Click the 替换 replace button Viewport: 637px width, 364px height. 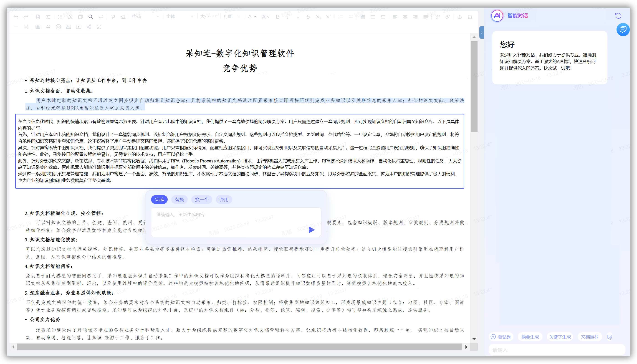coord(179,200)
